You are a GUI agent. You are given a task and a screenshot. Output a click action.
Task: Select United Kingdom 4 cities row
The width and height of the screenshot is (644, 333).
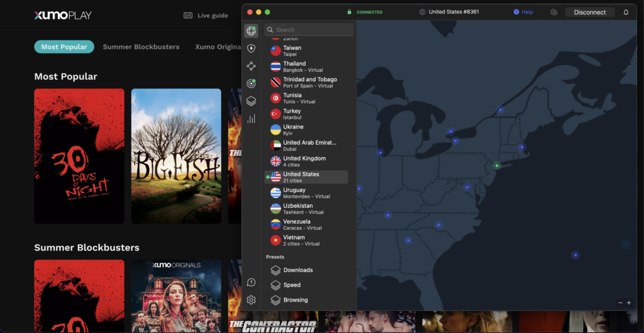pyautogui.click(x=306, y=161)
